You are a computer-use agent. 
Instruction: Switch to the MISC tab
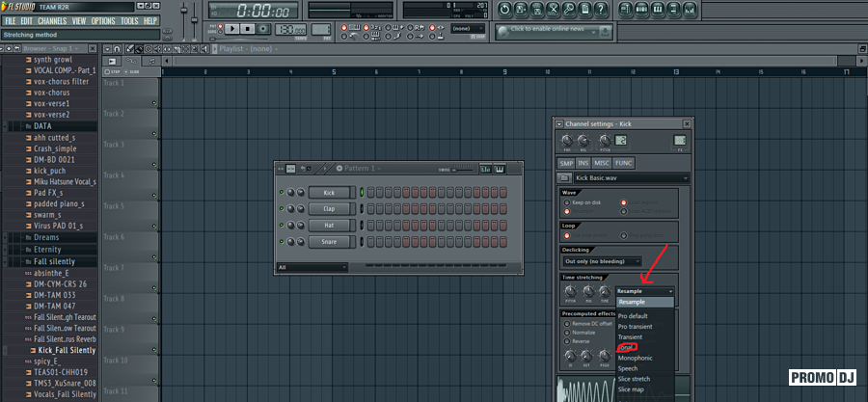(604, 162)
